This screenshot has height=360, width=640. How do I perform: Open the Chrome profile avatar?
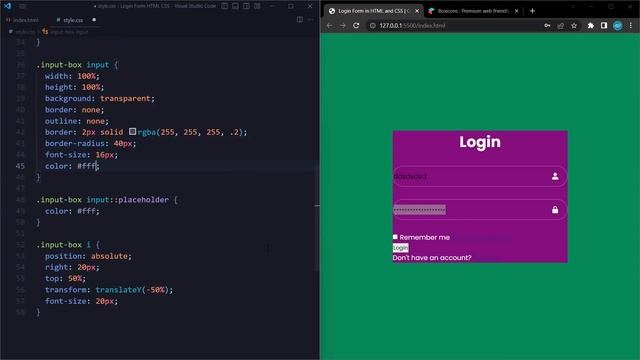click(x=618, y=25)
